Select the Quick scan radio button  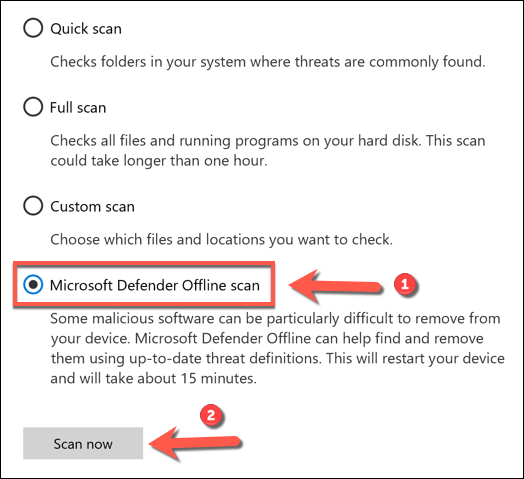click(33, 28)
